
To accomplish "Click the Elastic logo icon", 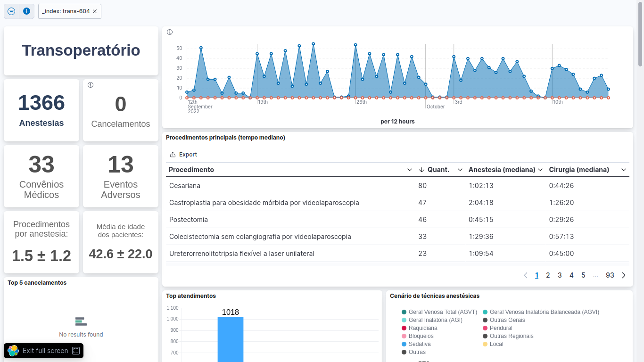I will (x=13, y=351).
